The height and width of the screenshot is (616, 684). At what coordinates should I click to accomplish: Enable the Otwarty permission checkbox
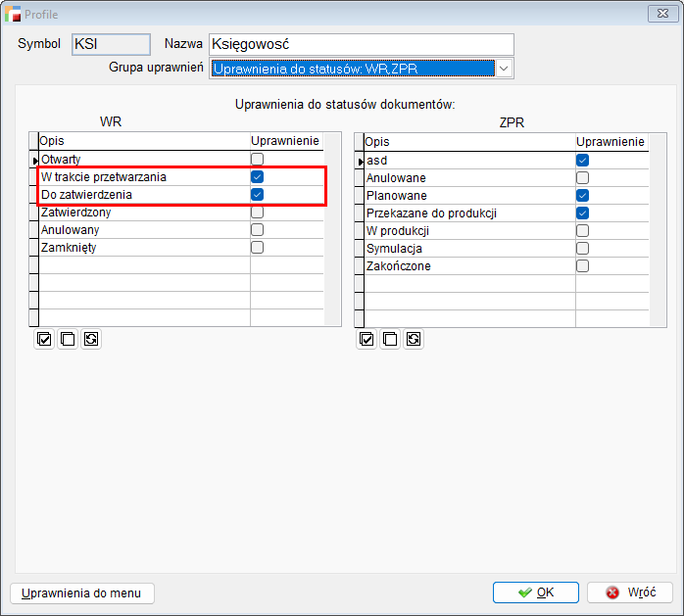tap(257, 160)
